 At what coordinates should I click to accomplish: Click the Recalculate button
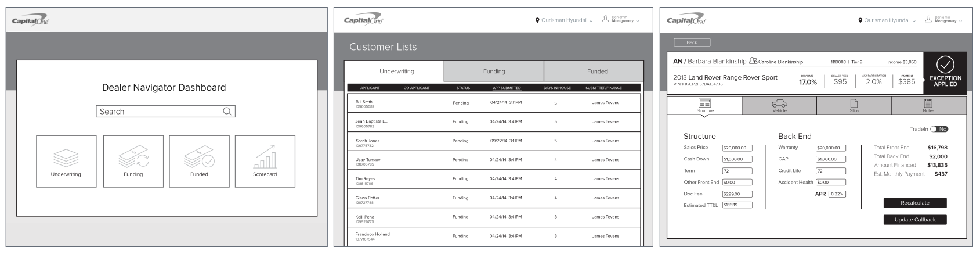(x=915, y=203)
